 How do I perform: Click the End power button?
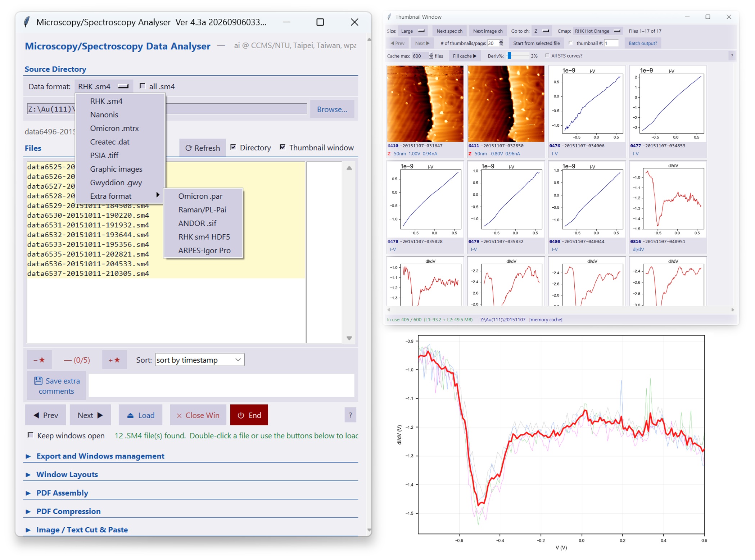(249, 415)
